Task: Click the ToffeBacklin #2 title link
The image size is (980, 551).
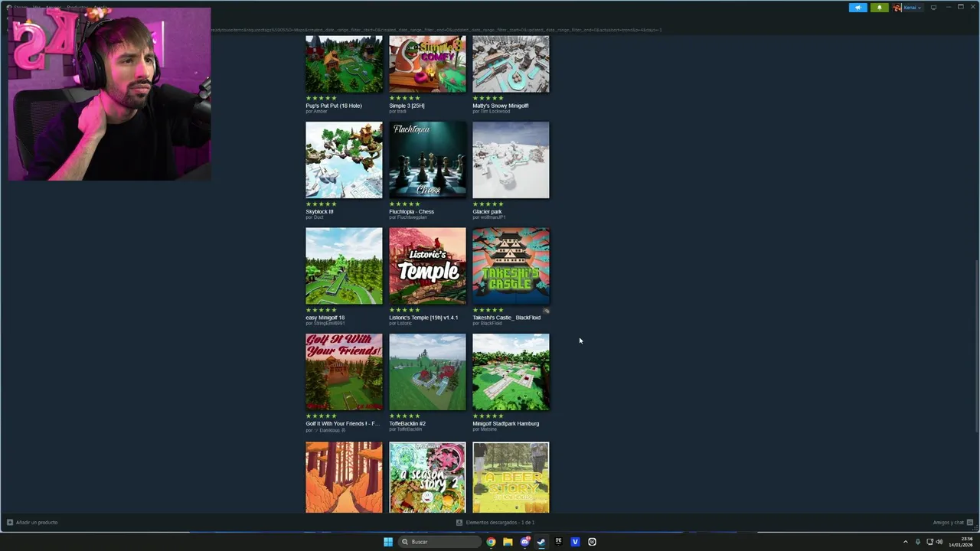Action: [x=407, y=423]
